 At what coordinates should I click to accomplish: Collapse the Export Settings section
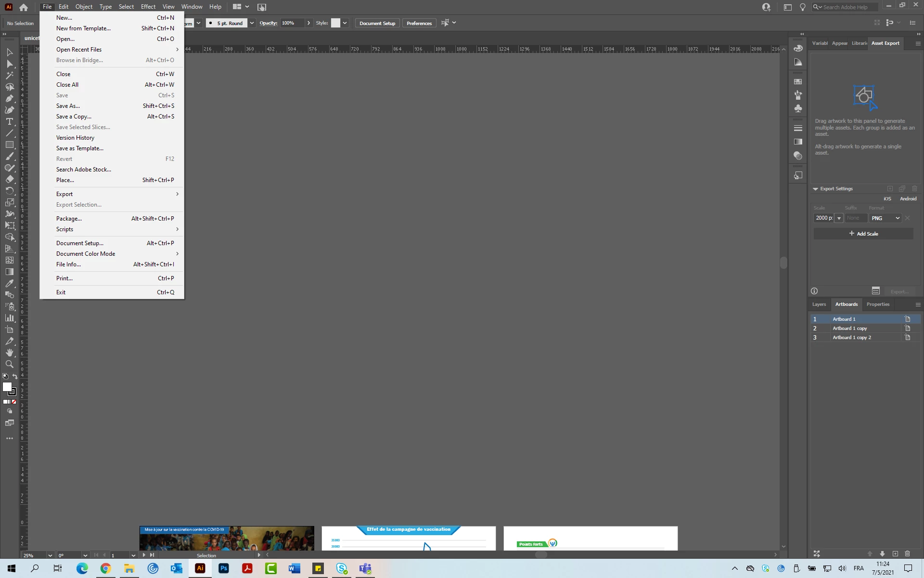pyautogui.click(x=816, y=189)
